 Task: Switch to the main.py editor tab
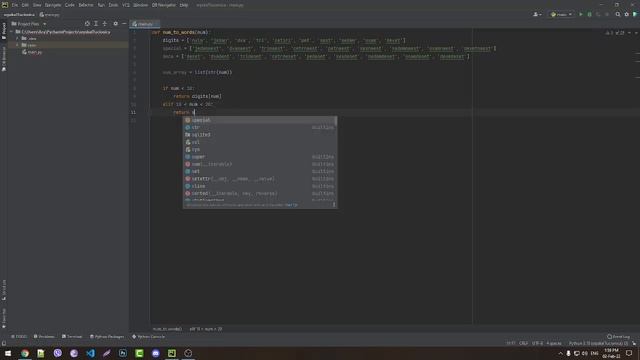tap(144, 24)
